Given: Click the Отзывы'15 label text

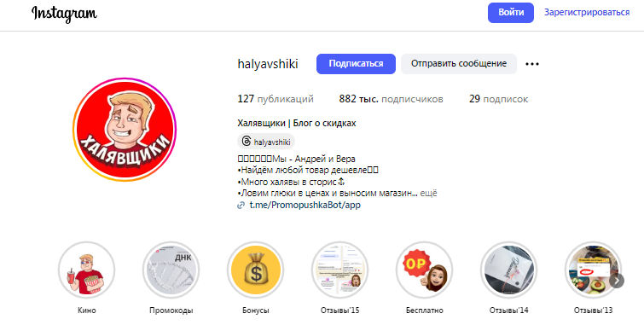Looking at the screenshot, I should tap(340, 310).
